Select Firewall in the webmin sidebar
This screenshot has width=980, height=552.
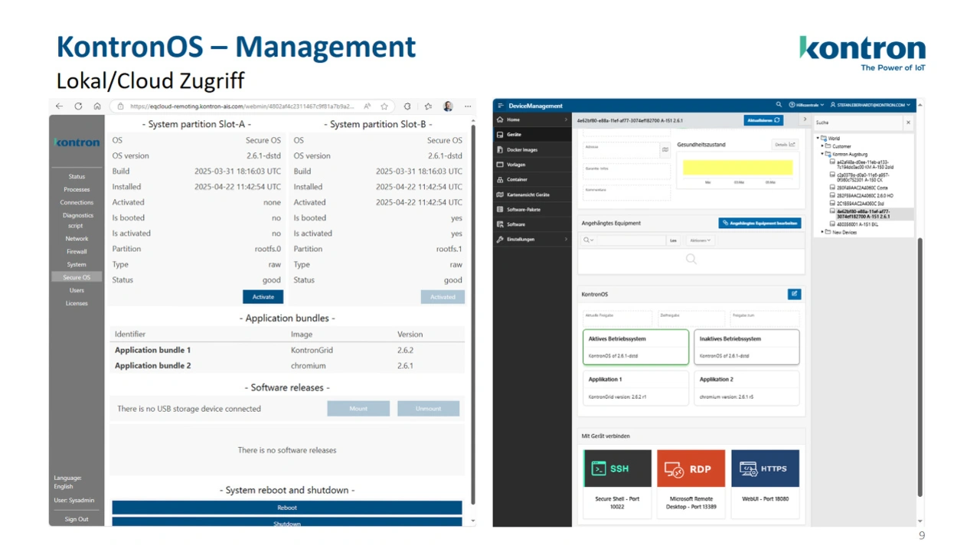[x=77, y=251]
